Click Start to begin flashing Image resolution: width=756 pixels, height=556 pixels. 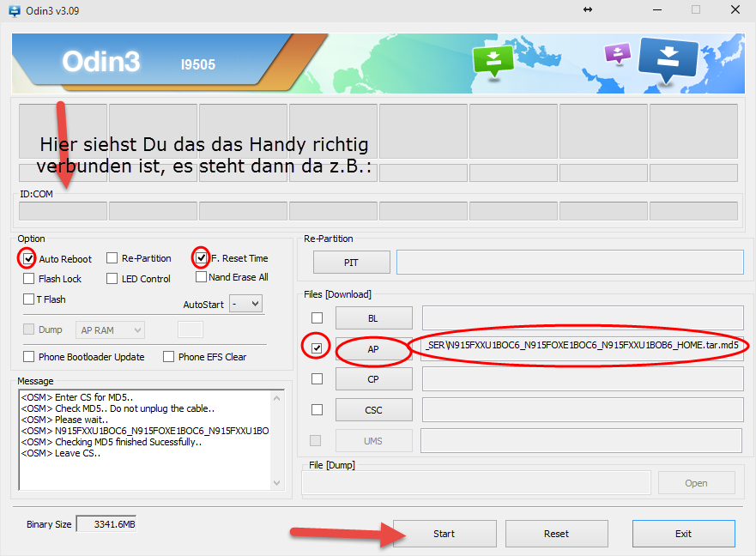tap(445, 534)
